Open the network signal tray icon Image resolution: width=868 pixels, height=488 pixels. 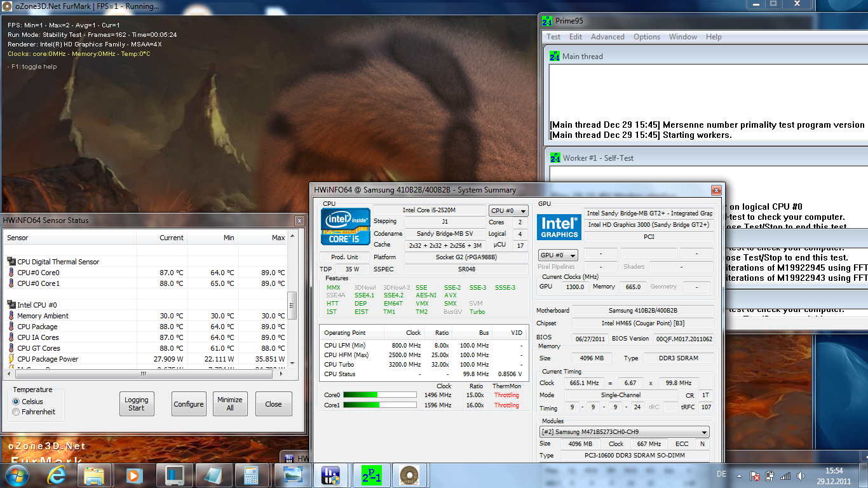click(785, 475)
